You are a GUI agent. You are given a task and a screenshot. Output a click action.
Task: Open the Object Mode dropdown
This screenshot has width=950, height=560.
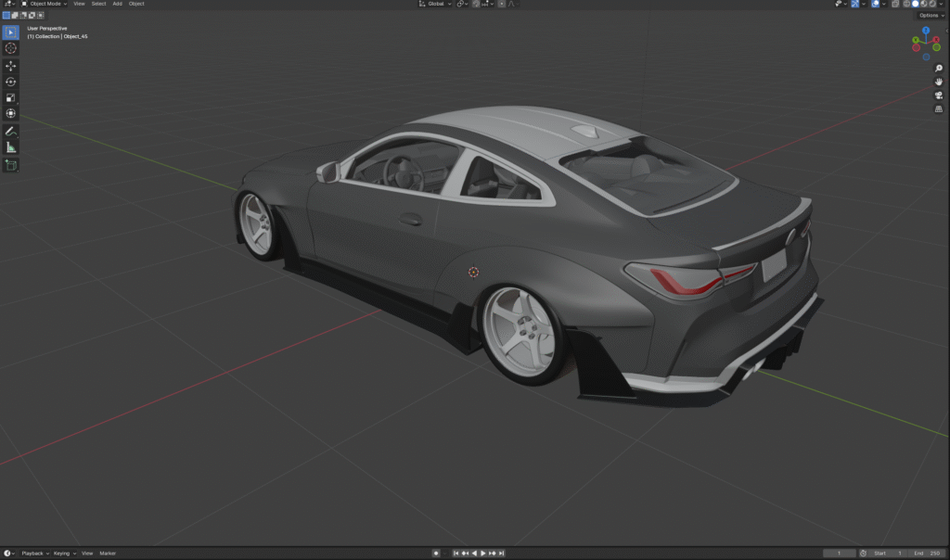(45, 4)
